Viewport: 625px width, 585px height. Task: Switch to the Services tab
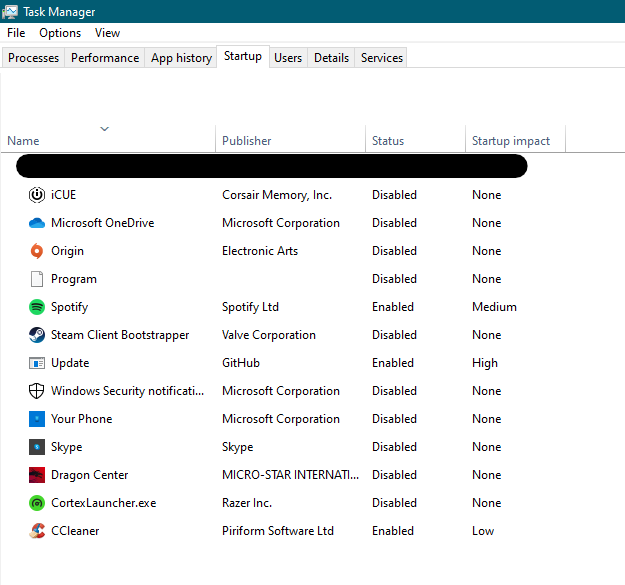(381, 58)
